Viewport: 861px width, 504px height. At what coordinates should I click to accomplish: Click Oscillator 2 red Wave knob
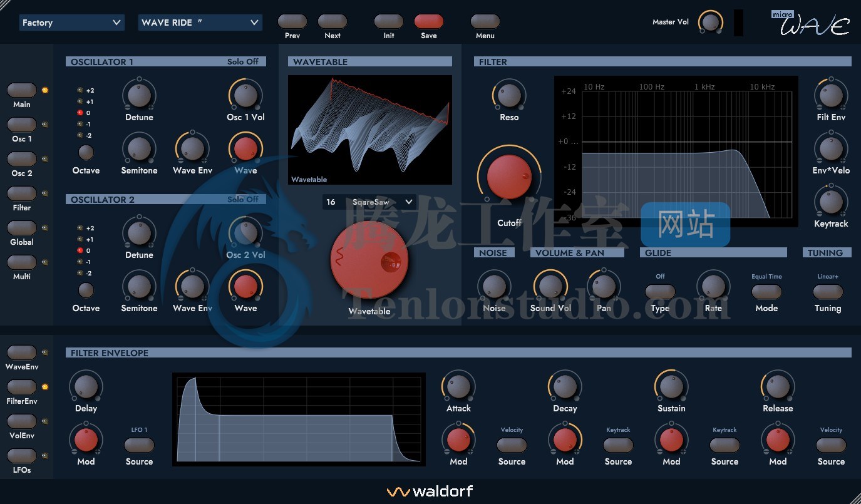coord(245,286)
